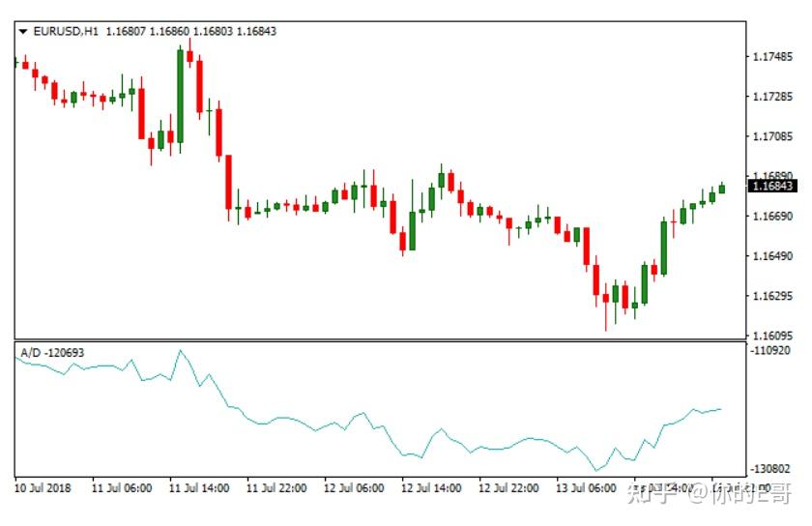Viewport: 812px width, 526px height.
Task: Select the 12 Jul 22:00 time label
Action: point(508,488)
